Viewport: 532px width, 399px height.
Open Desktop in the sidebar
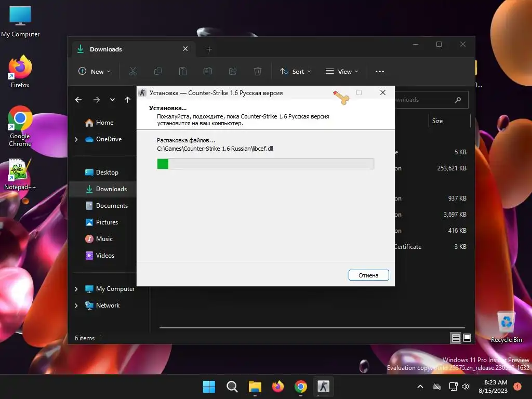point(101,172)
